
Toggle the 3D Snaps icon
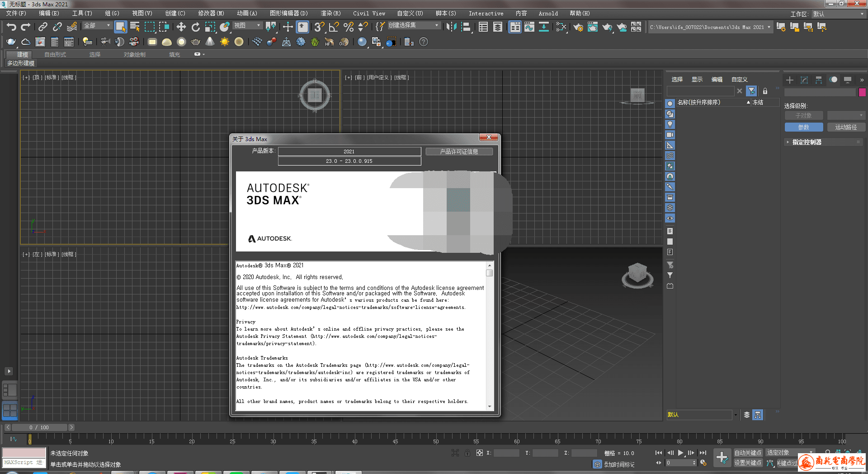[319, 27]
